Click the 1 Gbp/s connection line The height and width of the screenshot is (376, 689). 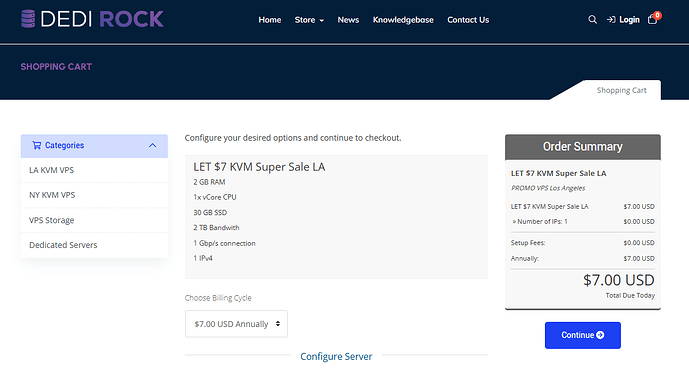point(224,243)
